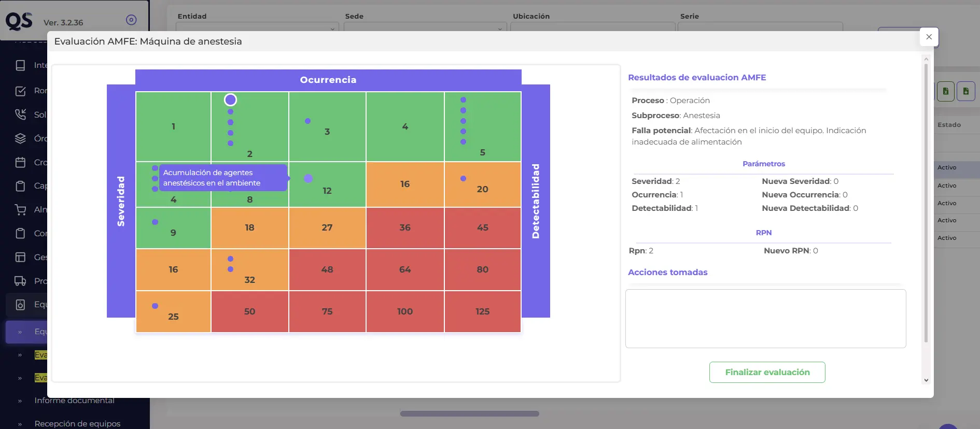980x429 pixels.
Task: Click the dot in matrix cell 3
Action: pyautogui.click(x=307, y=121)
